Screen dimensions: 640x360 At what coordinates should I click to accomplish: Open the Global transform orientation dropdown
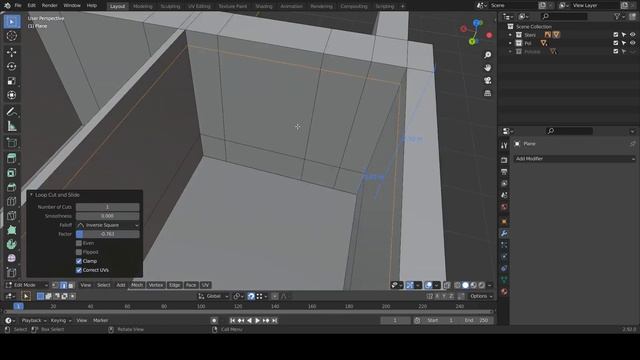tap(213, 296)
